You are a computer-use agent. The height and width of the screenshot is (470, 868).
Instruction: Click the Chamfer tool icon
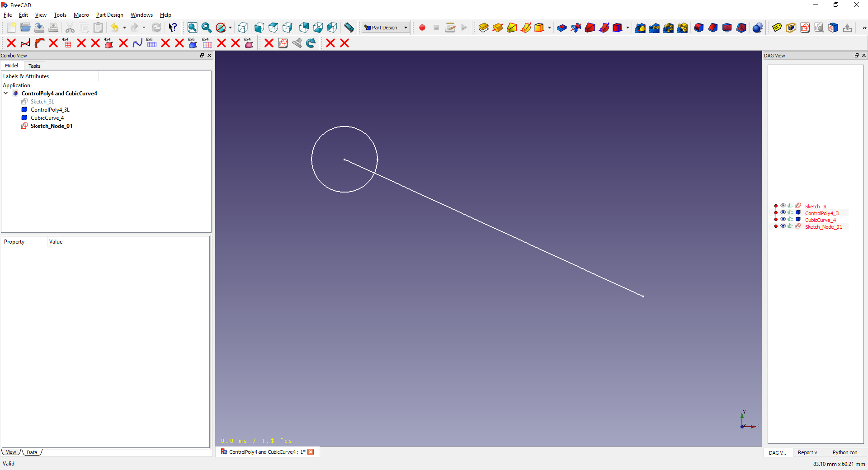point(712,28)
